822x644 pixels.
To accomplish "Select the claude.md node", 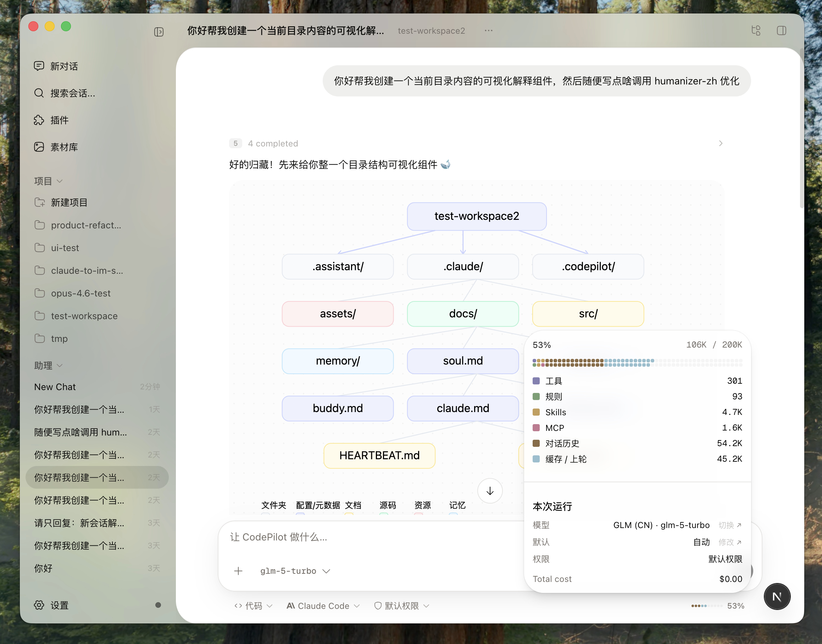I will pos(463,408).
